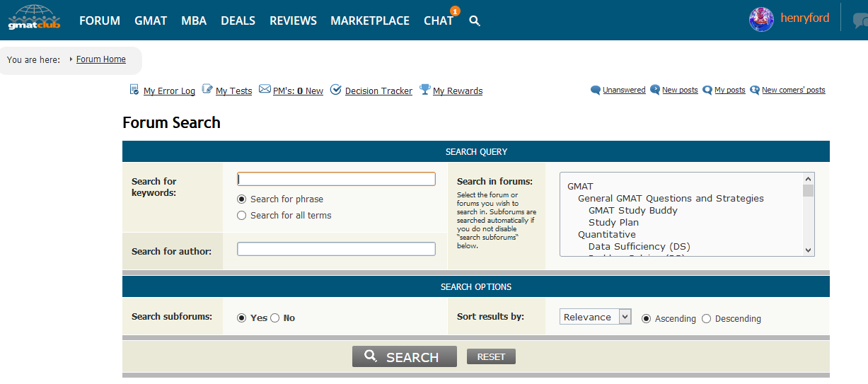
Task: Select Descending sort order
Action: [x=706, y=319]
